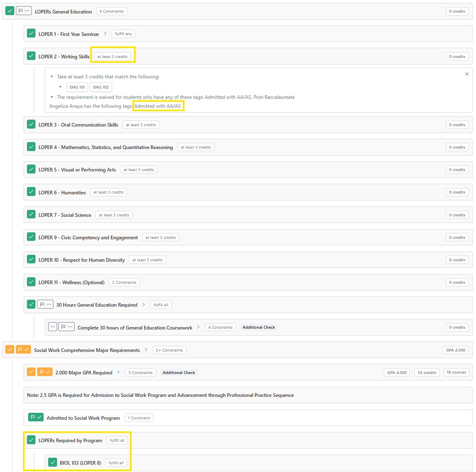The height and width of the screenshot is (472, 476).
Task: Click at least 3 credits badge on LOPER 7
Action: [x=114, y=215]
